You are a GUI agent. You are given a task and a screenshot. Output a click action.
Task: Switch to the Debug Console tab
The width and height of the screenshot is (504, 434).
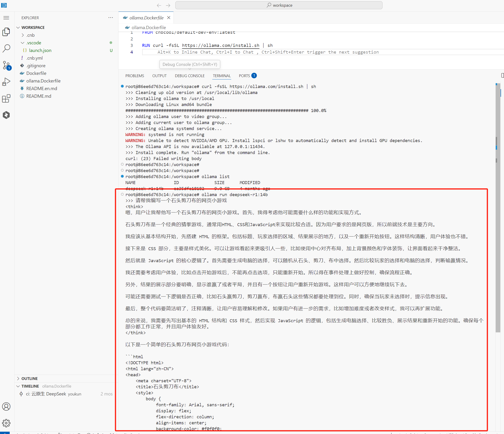[190, 76]
